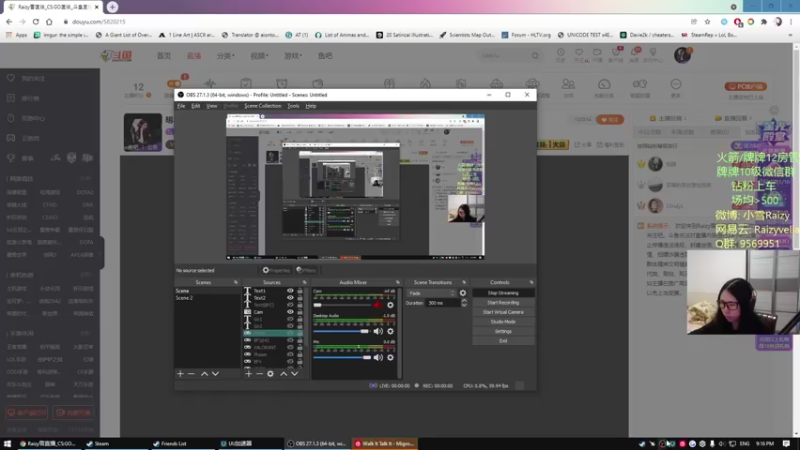The width and height of the screenshot is (800, 450).
Task: Expand the 分类 dropdown in the Douyu header
Action: [x=226, y=56]
